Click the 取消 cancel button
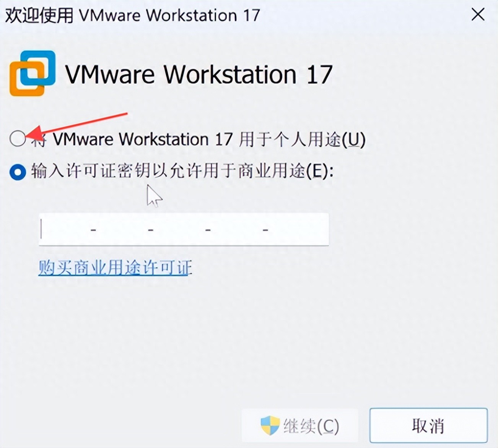Screen dimensions: 498x448 pyautogui.click(x=428, y=425)
